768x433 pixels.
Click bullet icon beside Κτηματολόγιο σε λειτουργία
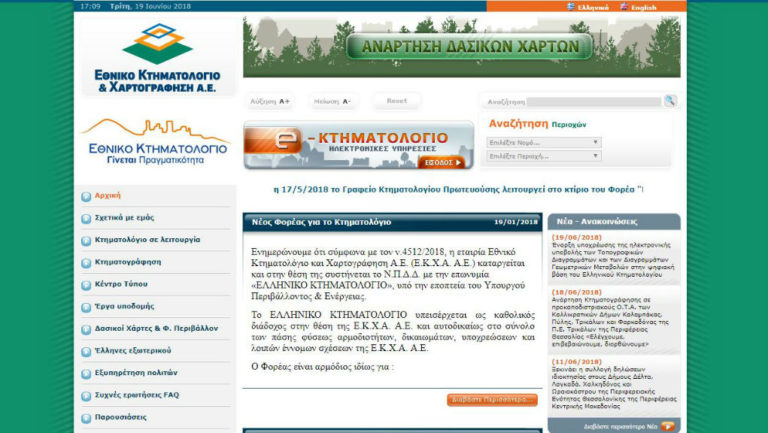tap(86, 241)
